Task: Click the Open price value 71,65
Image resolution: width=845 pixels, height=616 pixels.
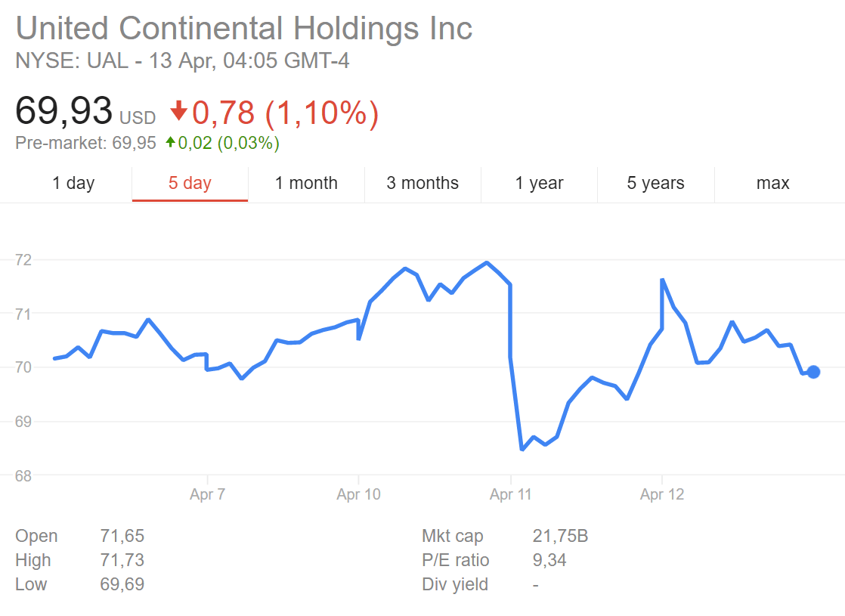Action: click(x=122, y=537)
